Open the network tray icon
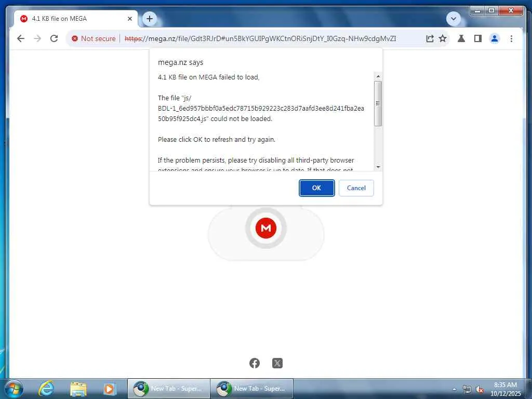 467,389
